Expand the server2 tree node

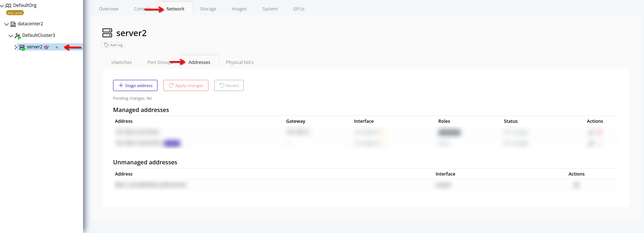(16, 47)
